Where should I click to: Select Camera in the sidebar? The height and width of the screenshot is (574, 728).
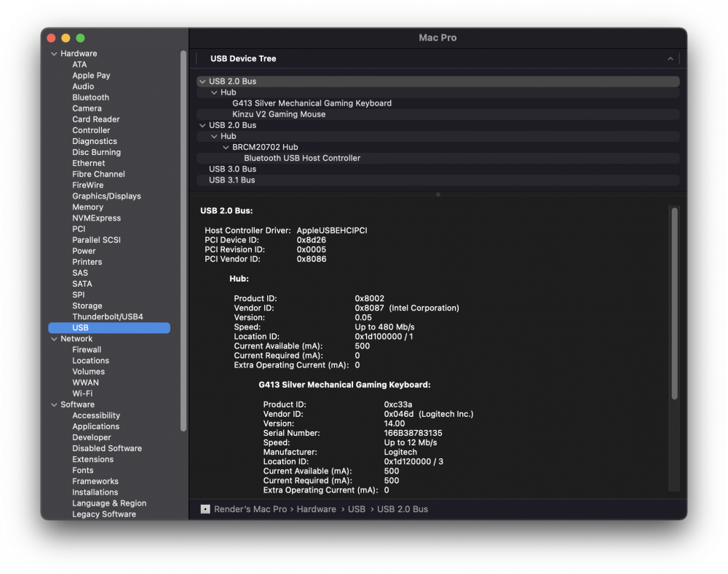click(87, 108)
